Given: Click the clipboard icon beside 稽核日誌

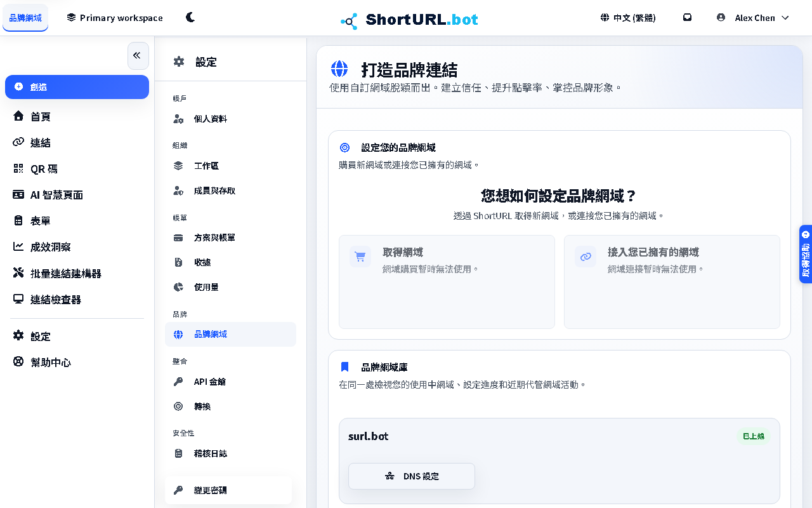Looking at the screenshot, I should click(178, 453).
